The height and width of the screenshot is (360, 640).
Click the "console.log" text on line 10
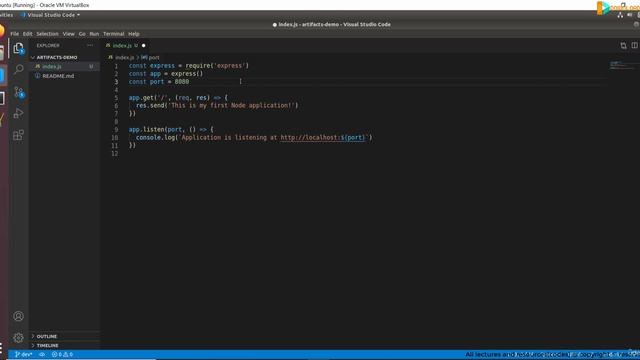[156, 138]
